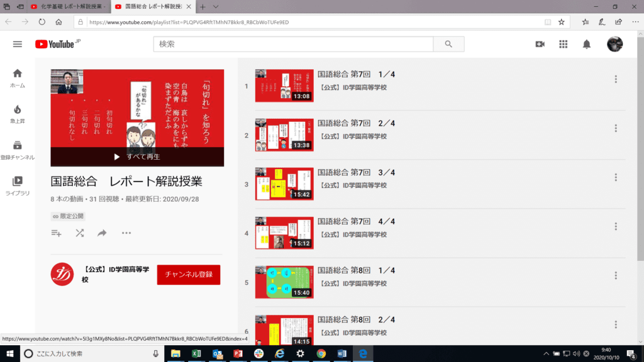The height and width of the screenshot is (362, 644).
Task: Show the tab previews chevron
Action: click(216, 6)
